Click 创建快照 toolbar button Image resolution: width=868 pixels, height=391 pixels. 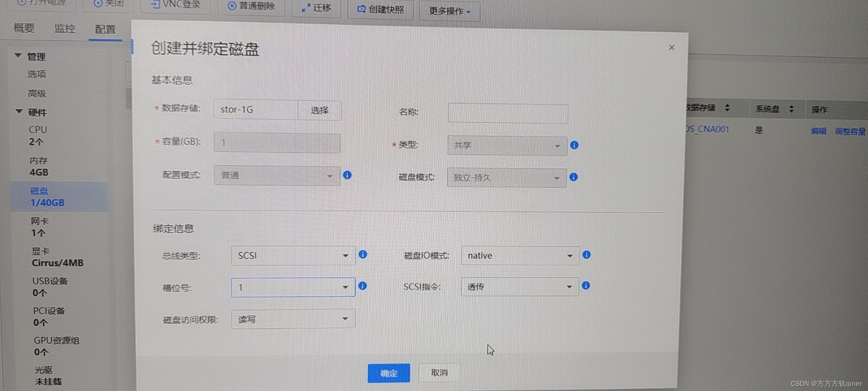380,9
